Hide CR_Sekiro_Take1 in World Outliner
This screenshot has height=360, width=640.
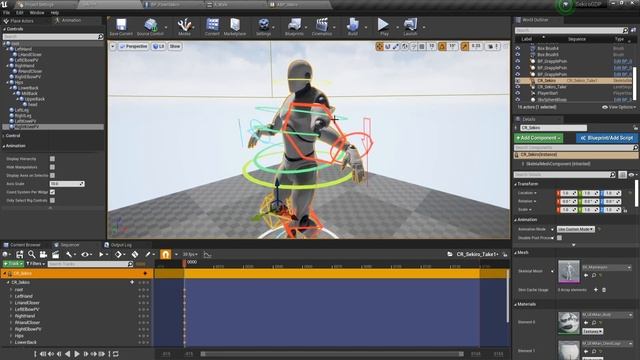click(518, 87)
